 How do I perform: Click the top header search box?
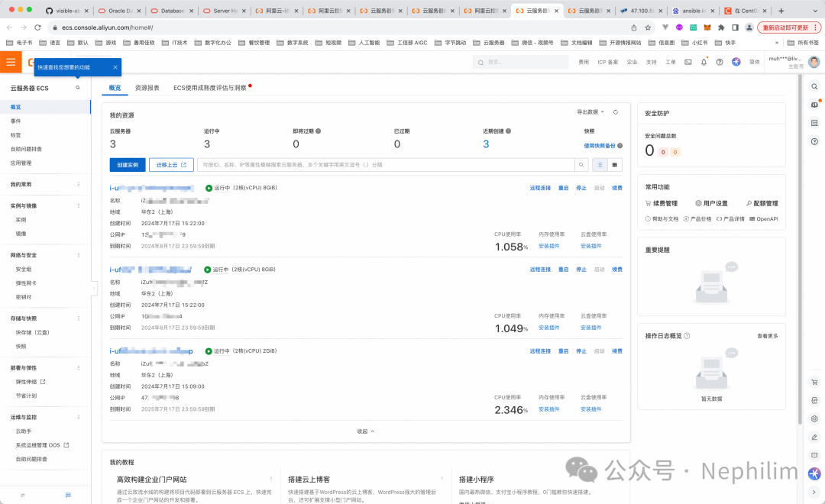521,62
